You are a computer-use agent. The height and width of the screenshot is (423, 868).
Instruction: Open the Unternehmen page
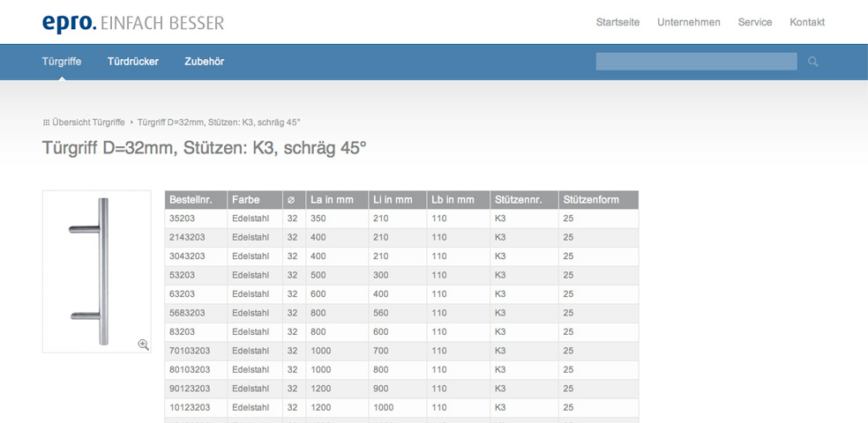point(689,22)
